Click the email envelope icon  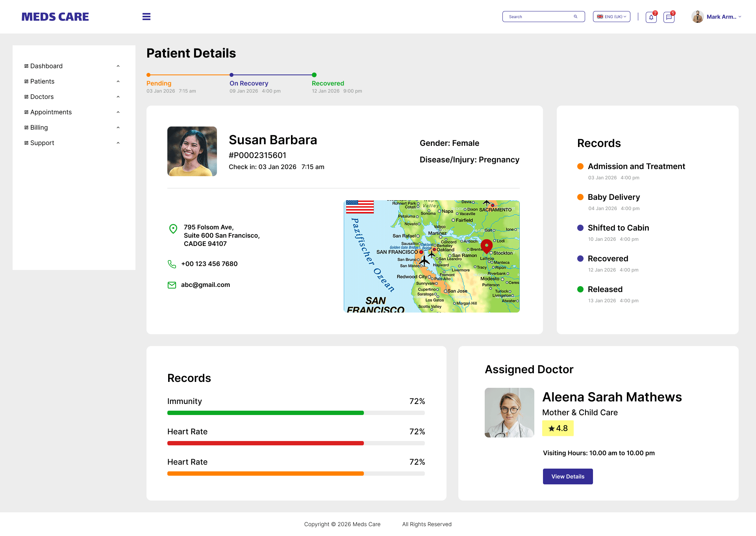[x=172, y=285]
